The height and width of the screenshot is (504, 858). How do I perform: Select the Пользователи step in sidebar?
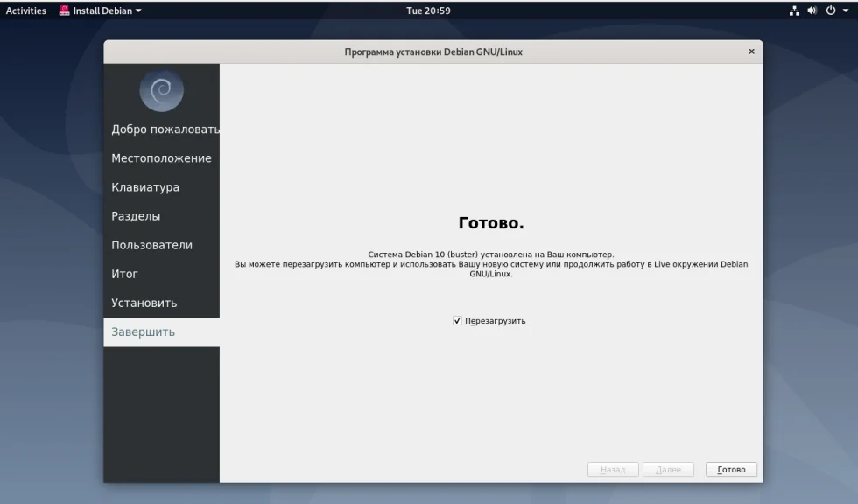[161, 245]
